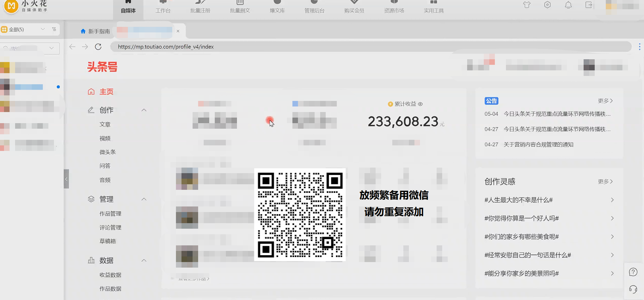Launch the 实用工具 utilities icon
This screenshot has width=644, height=300.
coord(433,7)
